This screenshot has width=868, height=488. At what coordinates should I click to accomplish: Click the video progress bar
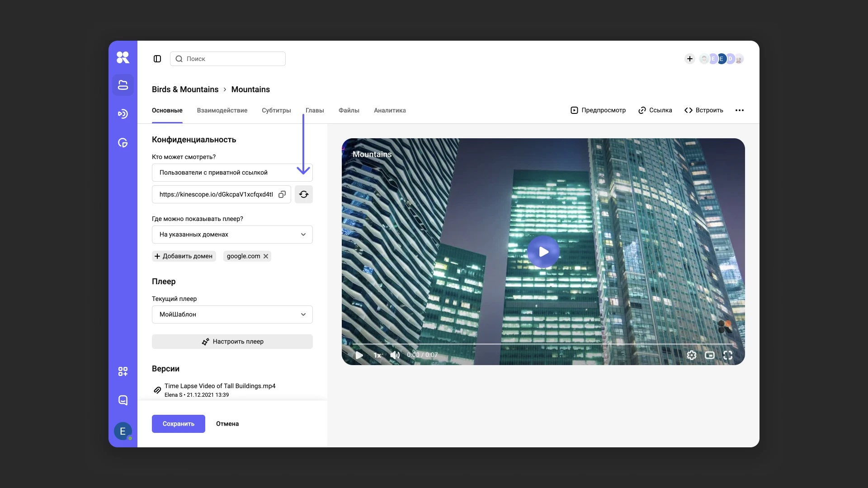tap(542, 344)
